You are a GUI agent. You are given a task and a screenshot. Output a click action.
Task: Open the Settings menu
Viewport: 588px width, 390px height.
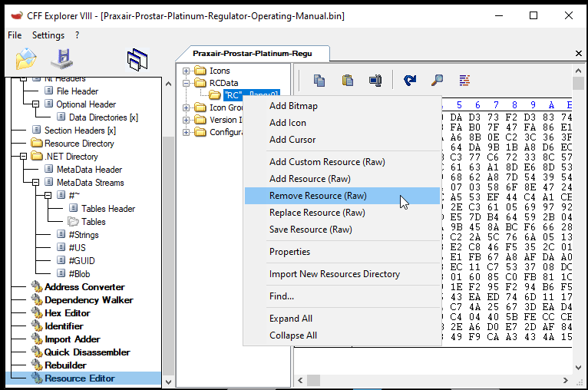tap(48, 35)
